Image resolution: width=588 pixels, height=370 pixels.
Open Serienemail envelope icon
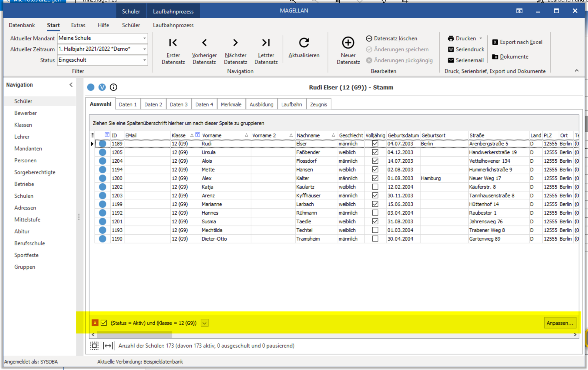[451, 60]
